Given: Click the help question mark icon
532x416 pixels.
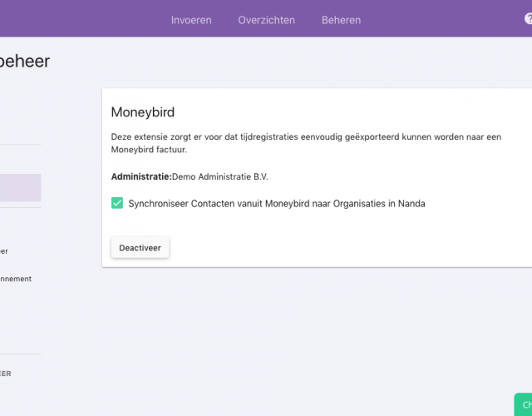Looking at the screenshot, I should tap(529, 18).
